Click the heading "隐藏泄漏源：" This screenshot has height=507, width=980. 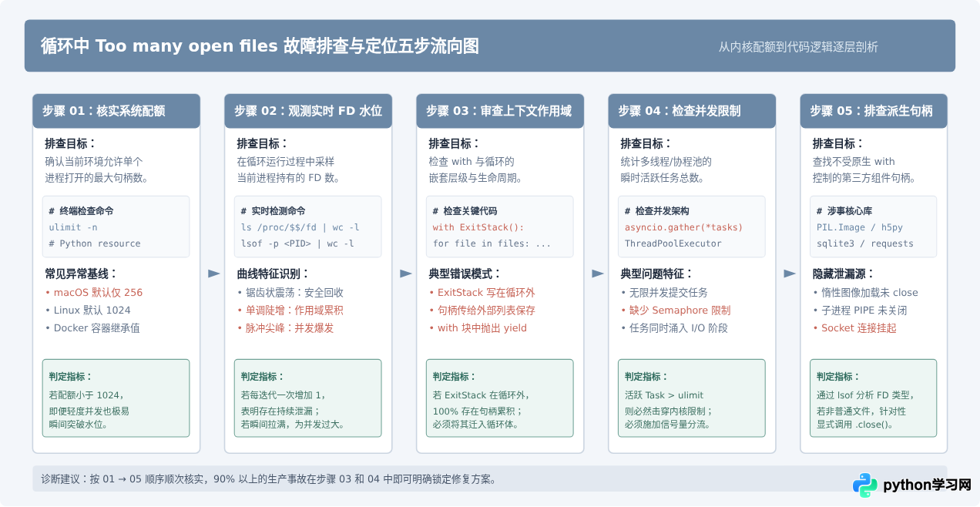click(843, 274)
